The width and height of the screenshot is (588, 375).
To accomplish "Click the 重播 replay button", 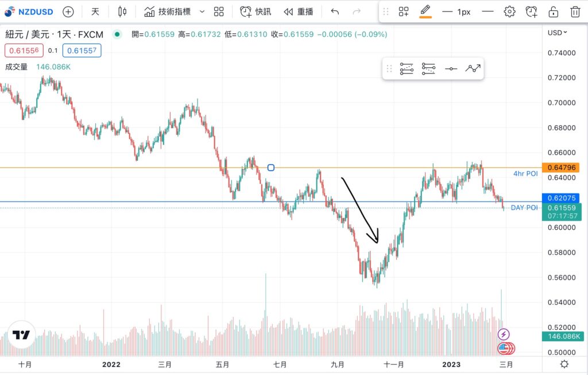I will tap(299, 11).
